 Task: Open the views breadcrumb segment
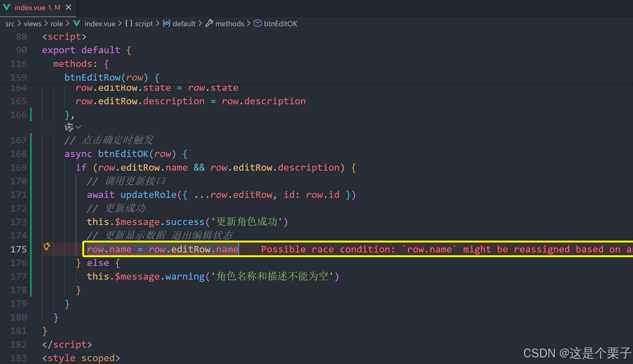coord(32,24)
